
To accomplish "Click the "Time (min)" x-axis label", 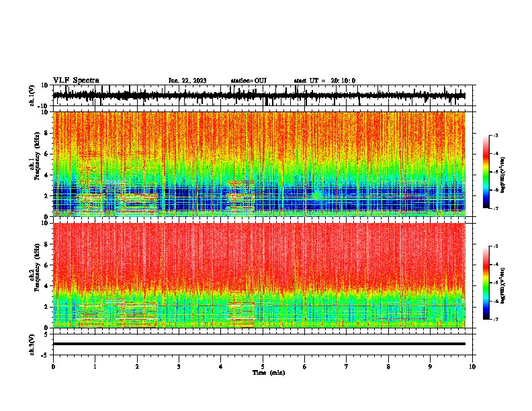I will tap(269, 373).
